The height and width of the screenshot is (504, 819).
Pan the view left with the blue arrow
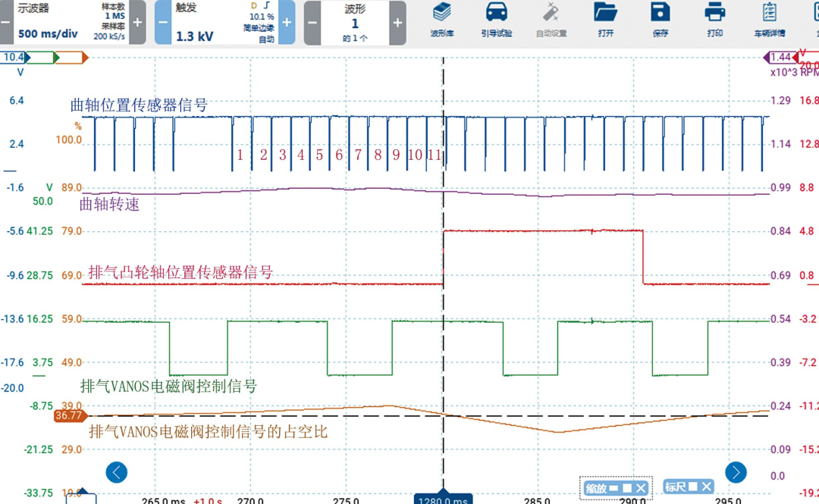pos(117,472)
